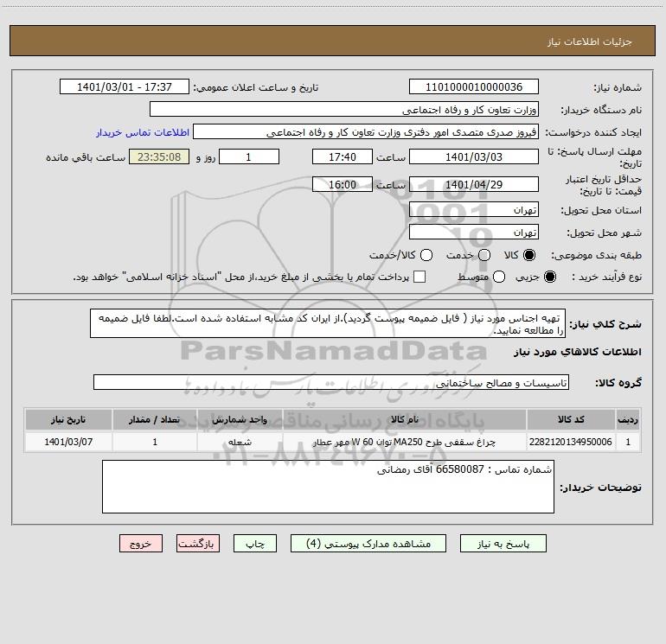Image resolution: width=666 pixels, height=644 pixels.
Task: Click the ردیف column header
Action: [x=628, y=419]
